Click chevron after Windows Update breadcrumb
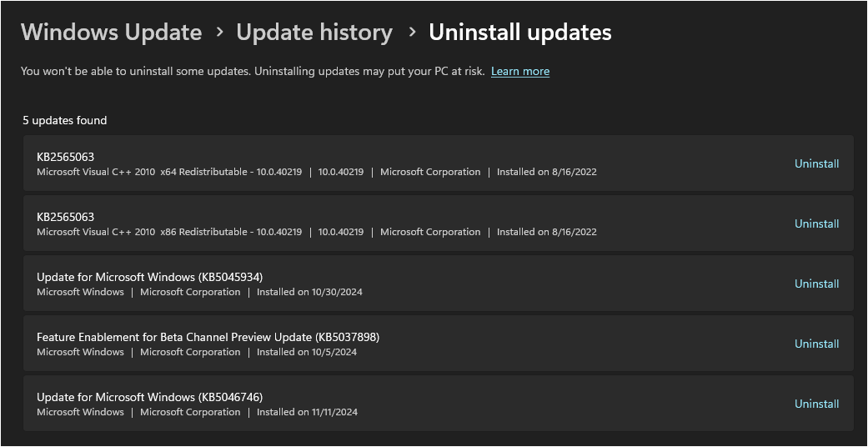 pyautogui.click(x=219, y=33)
